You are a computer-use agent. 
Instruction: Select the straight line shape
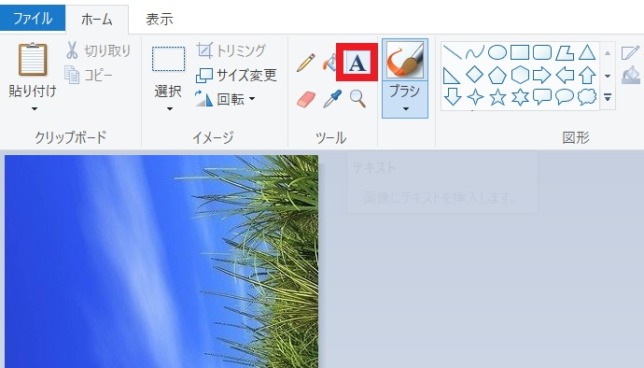(452, 53)
